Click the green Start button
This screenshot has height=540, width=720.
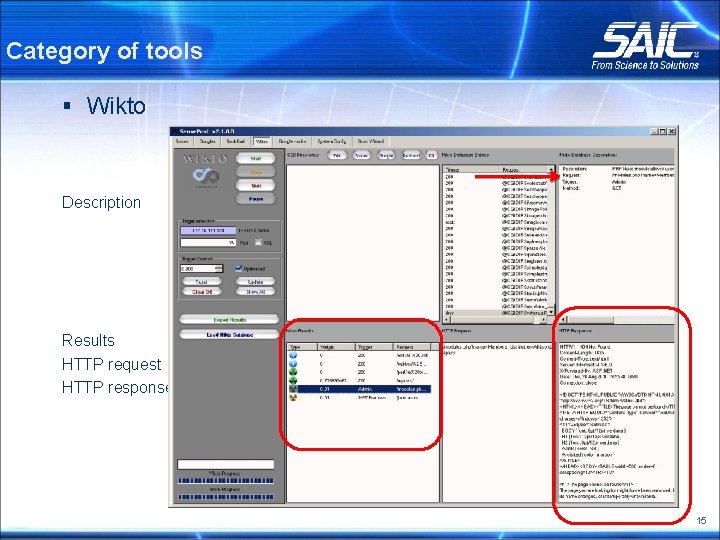pyautogui.click(x=256, y=158)
